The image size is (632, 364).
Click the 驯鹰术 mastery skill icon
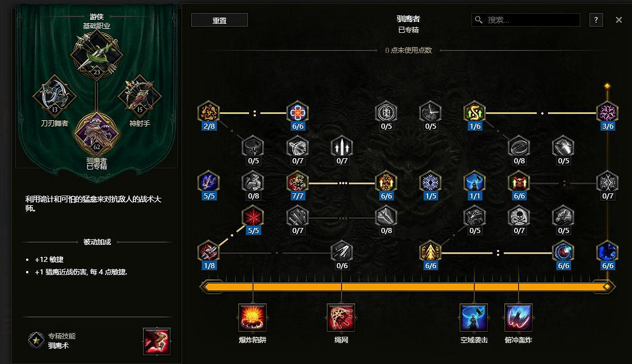tap(157, 341)
